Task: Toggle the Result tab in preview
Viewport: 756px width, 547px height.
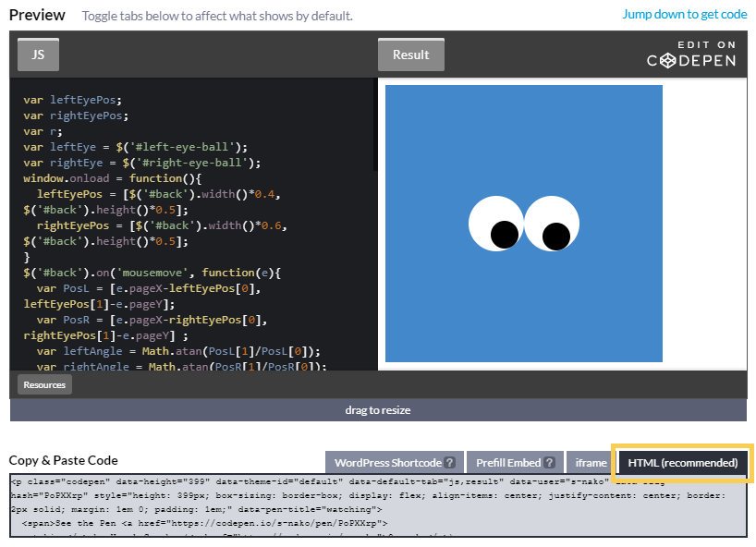Action: (x=410, y=55)
